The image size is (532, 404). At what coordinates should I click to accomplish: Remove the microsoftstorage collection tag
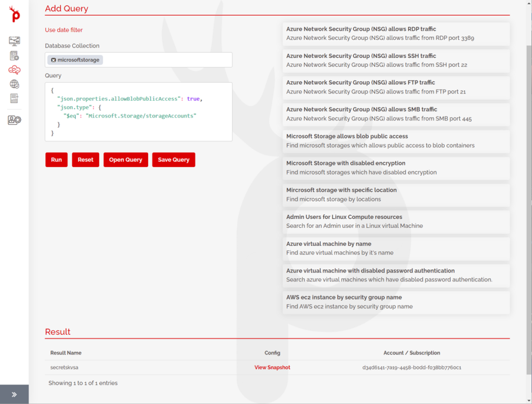(54, 60)
